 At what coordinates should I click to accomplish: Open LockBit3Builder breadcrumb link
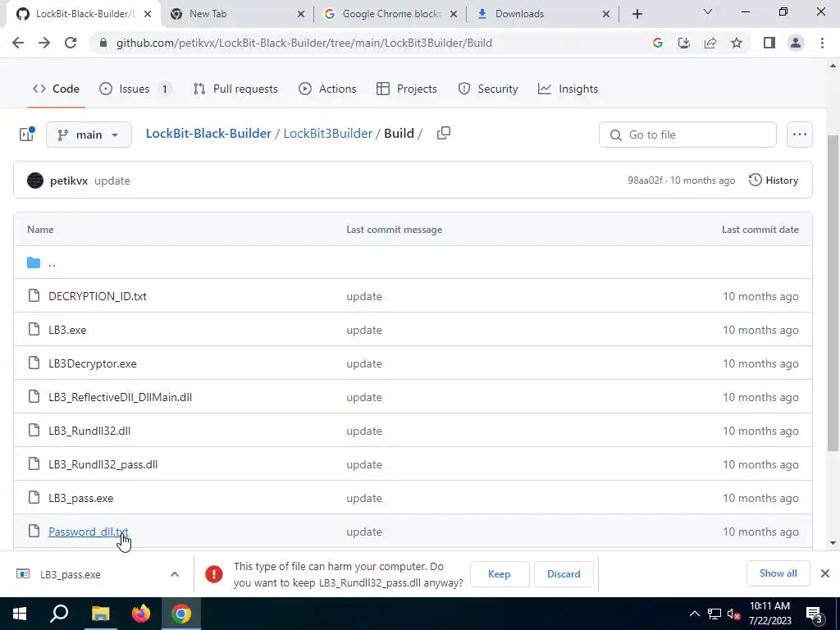coord(328,134)
